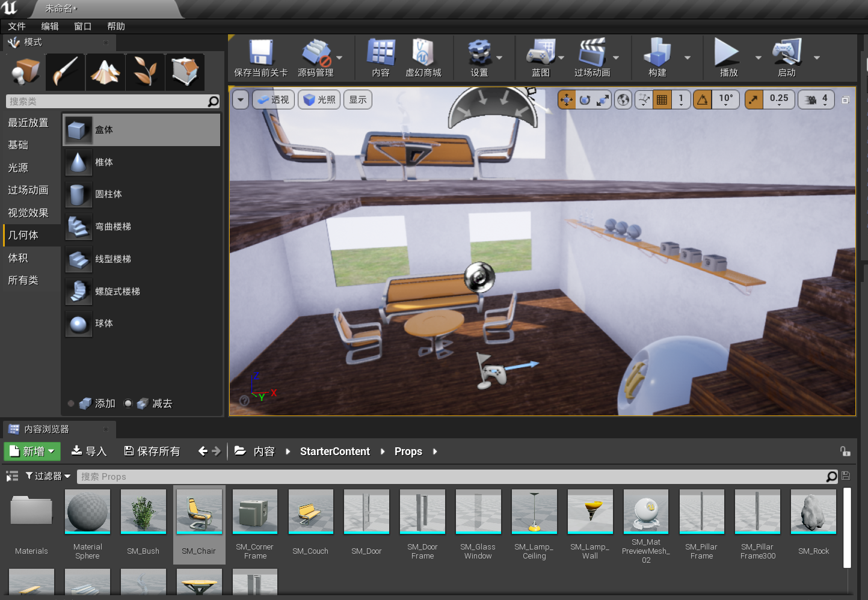Toggle scale snapping icon
868x600 pixels.
[754, 100]
